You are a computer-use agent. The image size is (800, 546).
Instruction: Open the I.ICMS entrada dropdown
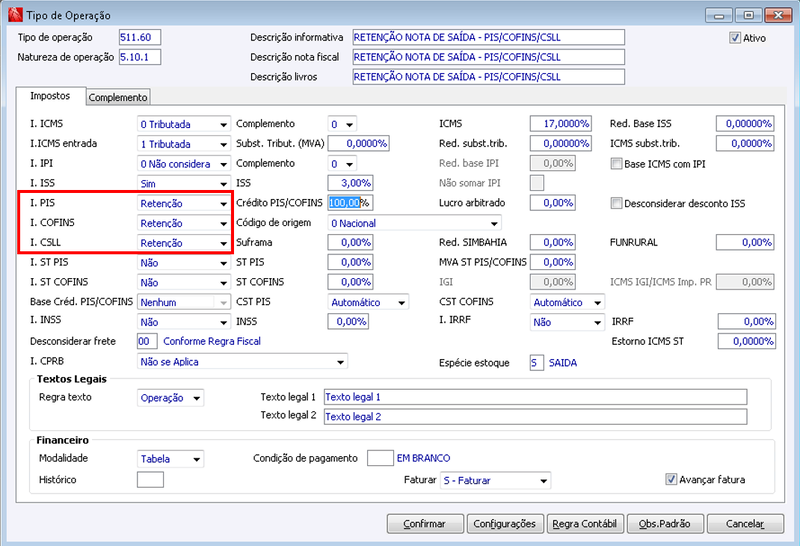(183, 144)
